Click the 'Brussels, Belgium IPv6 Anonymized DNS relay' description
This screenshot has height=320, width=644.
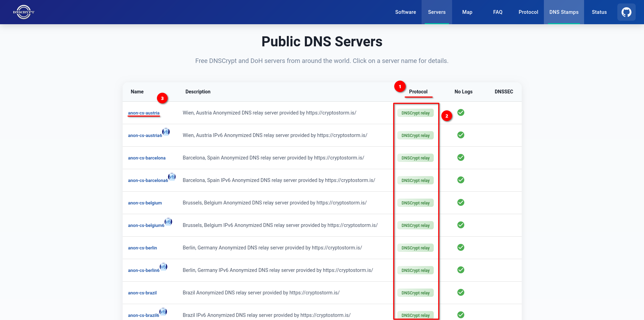click(x=280, y=225)
